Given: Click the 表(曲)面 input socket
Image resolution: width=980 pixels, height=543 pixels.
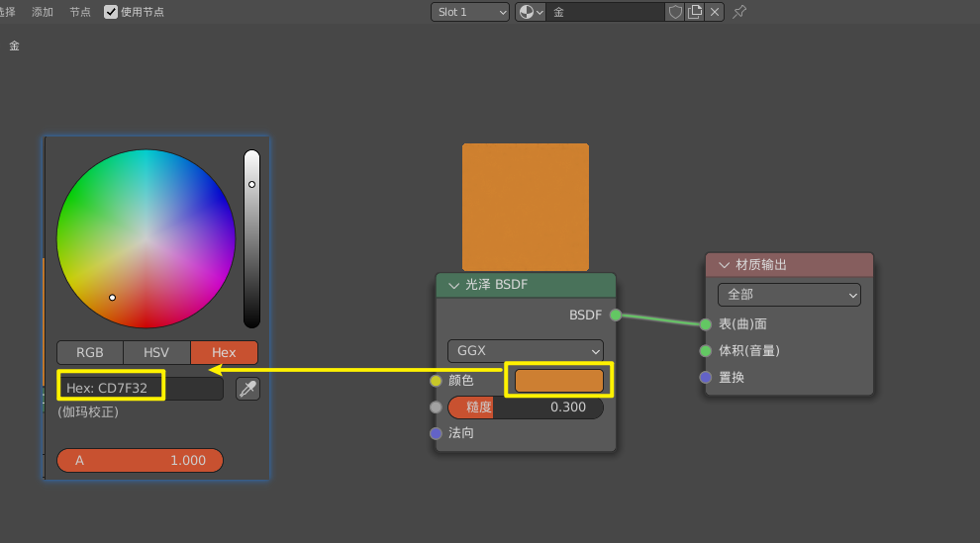Looking at the screenshot, I should [706, 324].
